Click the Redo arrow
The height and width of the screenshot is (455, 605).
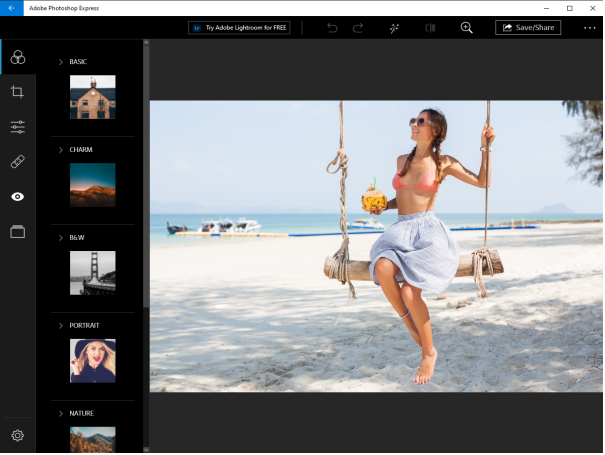click(x=358, y=28)
